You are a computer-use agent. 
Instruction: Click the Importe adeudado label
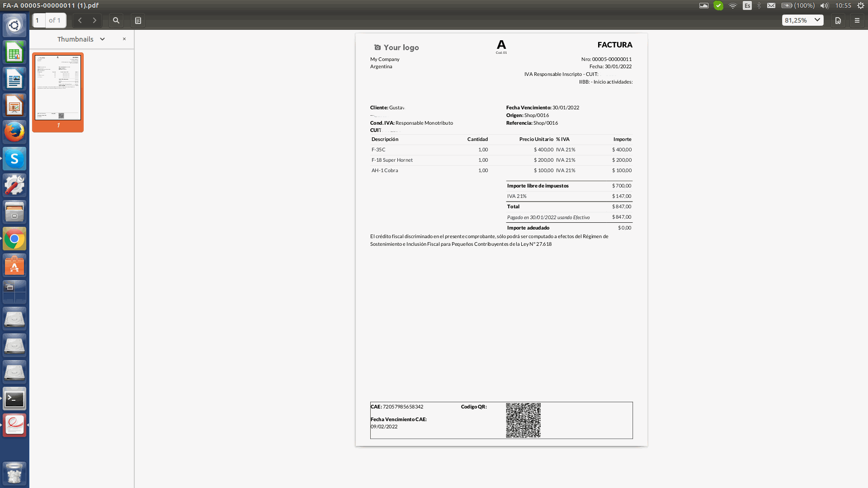pyautogui.click(x=528, y=228)
